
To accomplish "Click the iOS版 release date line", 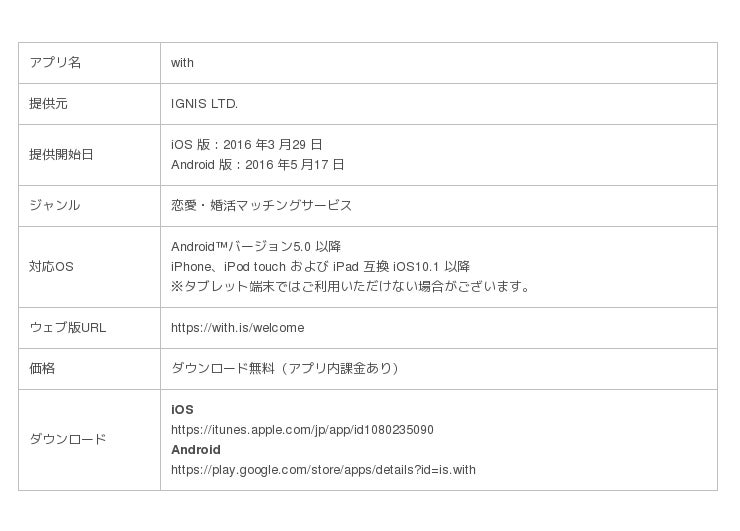I will click(x=246, y=145).
